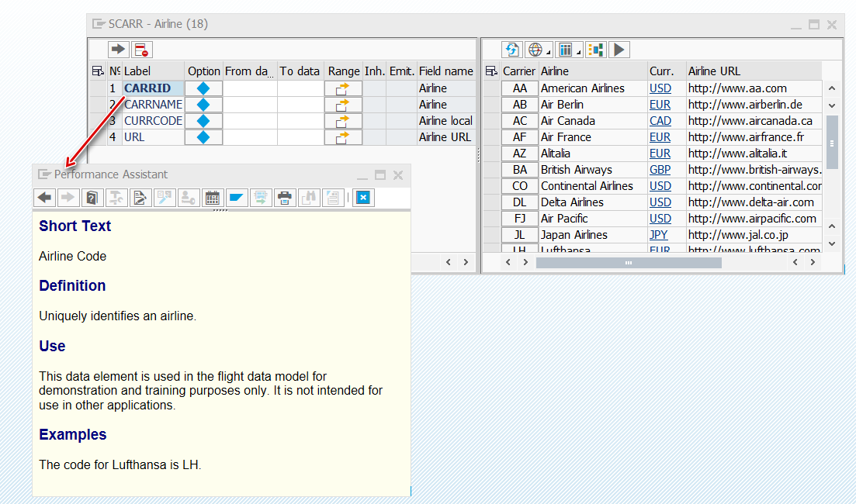Image resolution: width=856 pixels, height=504 pixels.
Task: Click the To data field for CARRNAME
Action: (301, 105)
